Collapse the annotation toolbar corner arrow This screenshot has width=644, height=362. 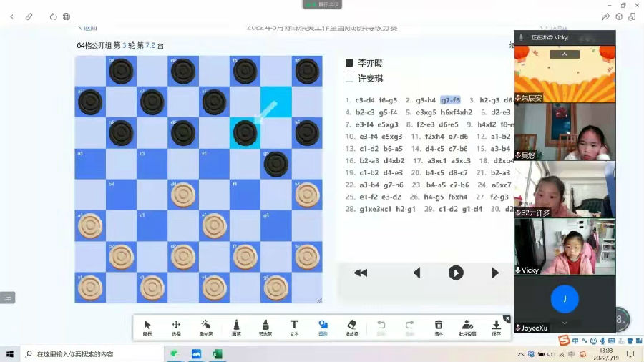click(507, 318)
